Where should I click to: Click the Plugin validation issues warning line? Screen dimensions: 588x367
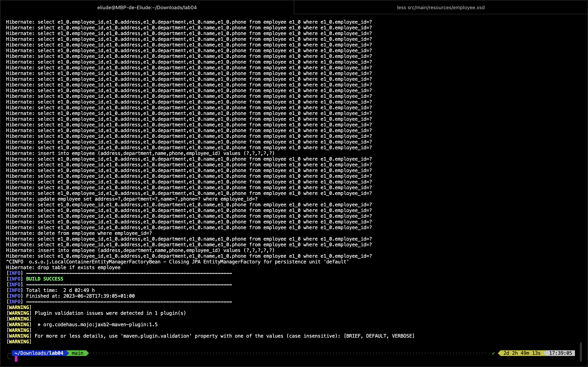[x=110, y=313]
